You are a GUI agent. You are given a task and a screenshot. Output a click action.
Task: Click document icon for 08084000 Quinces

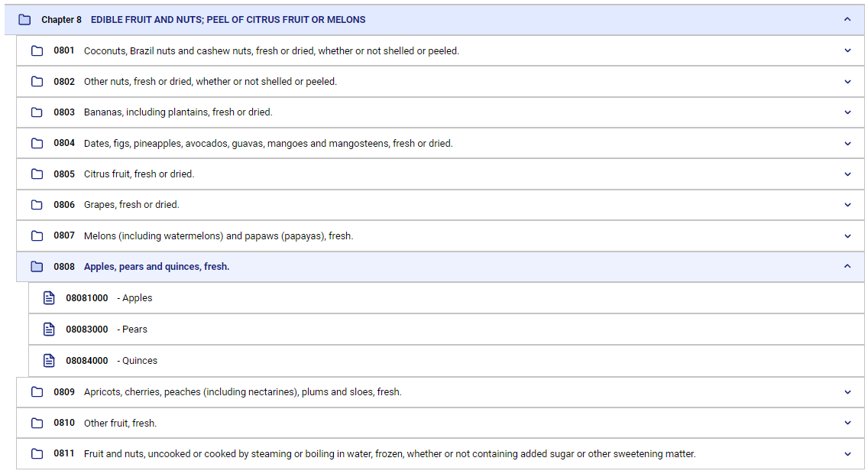49,361
